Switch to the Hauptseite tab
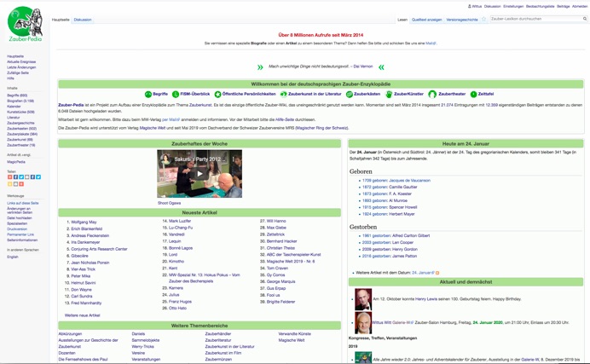 61,20
